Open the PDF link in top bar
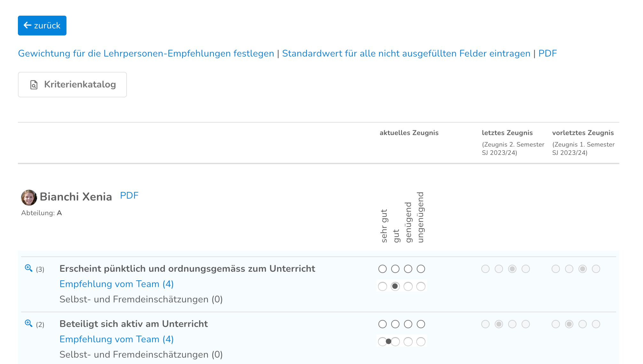The height and width of the screenshot is (364, 643). (547, 53)
